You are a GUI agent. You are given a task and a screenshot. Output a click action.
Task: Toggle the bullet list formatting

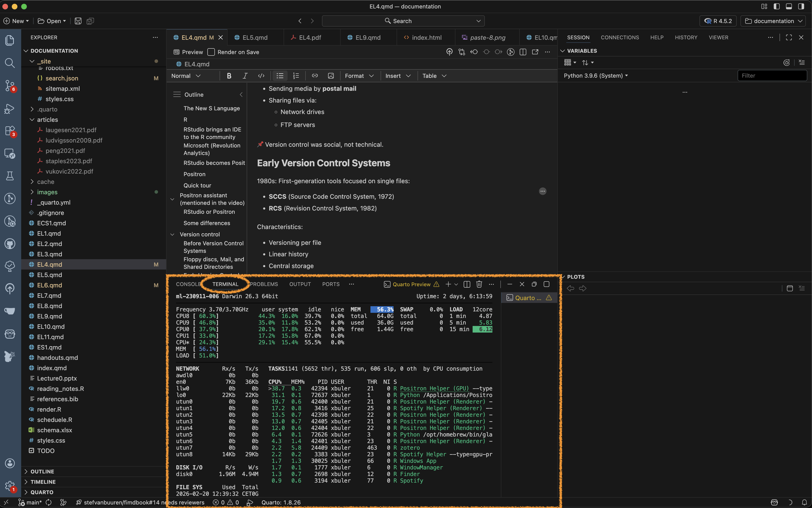click(280, 76)
